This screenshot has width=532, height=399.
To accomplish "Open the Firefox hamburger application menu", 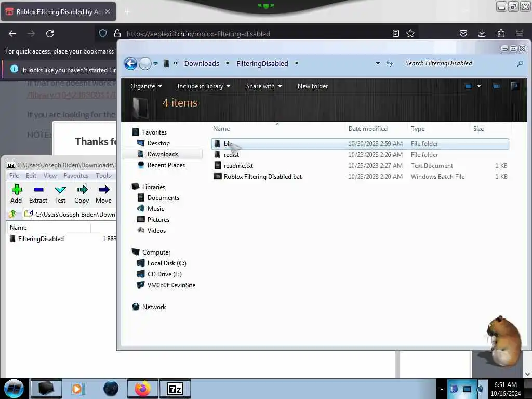I will [520, 33].
